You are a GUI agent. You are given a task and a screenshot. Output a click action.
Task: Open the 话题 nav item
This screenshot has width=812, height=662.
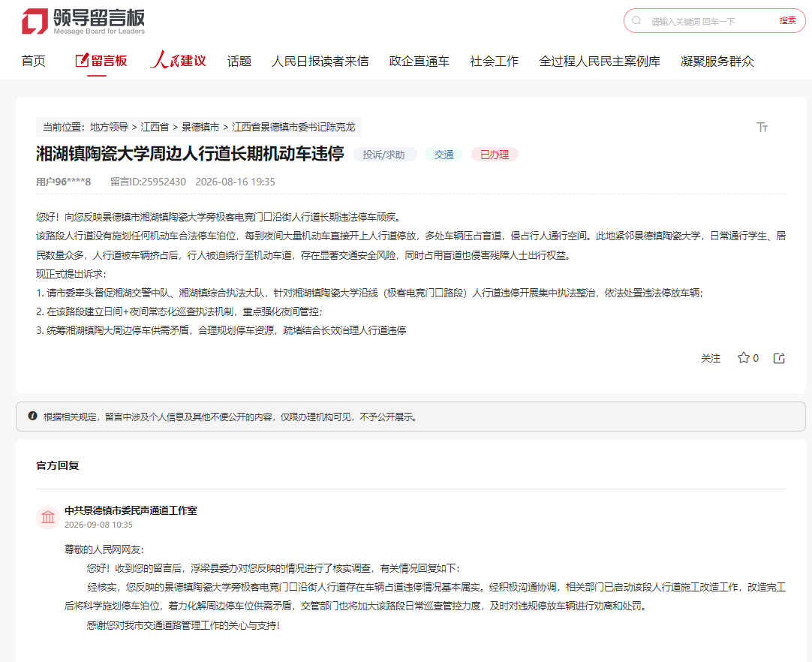click(x=239, y=61)
